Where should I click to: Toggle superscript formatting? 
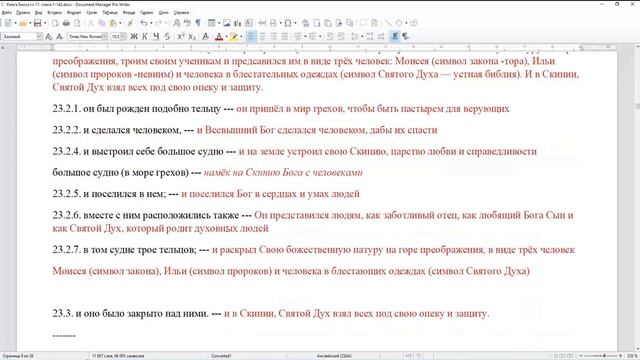(181, 36)
